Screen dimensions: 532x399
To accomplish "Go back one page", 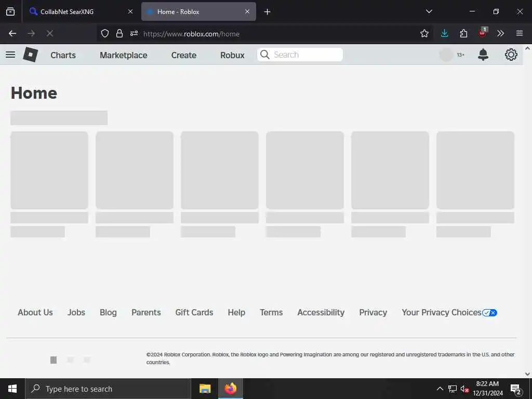I will pyautogui.click(x=12, y=33).
